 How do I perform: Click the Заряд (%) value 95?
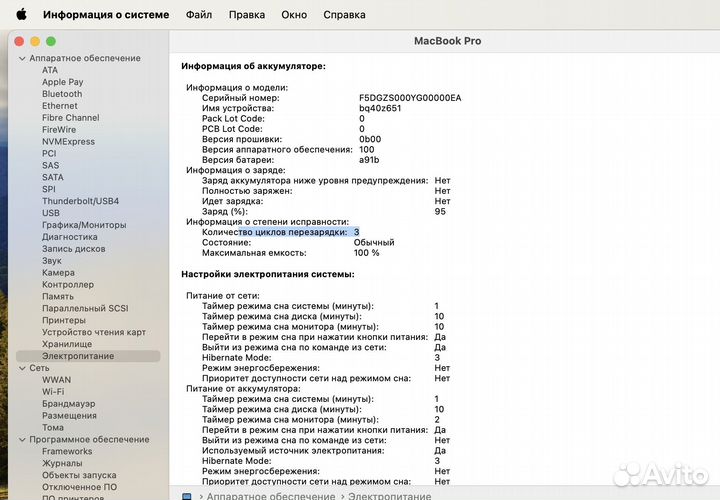coord(440,212)
